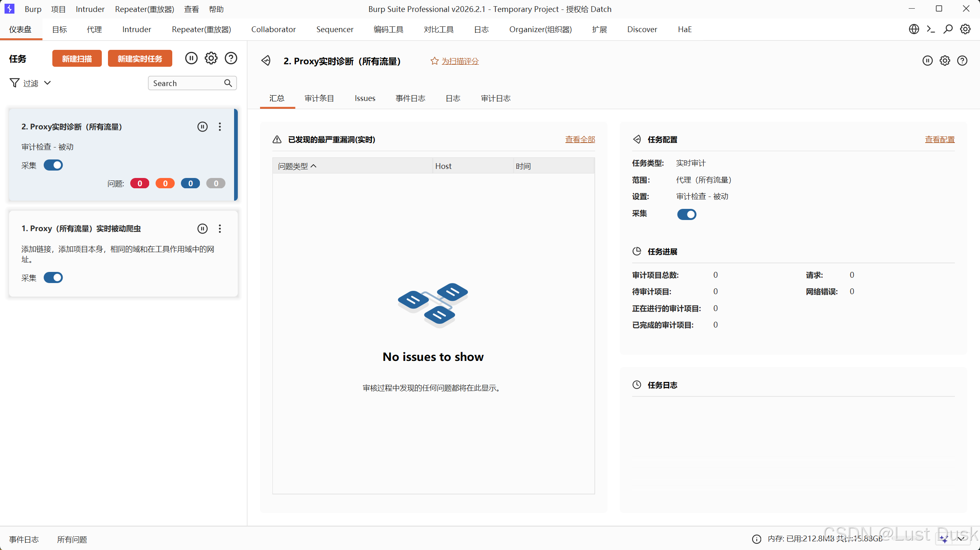
Task: Click the gray info issue count badge
Action: (216, 183)
